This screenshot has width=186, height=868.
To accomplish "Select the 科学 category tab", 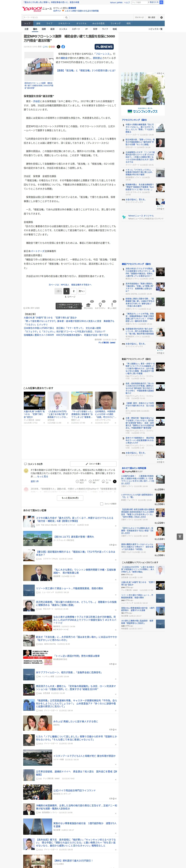I will 95,29.
